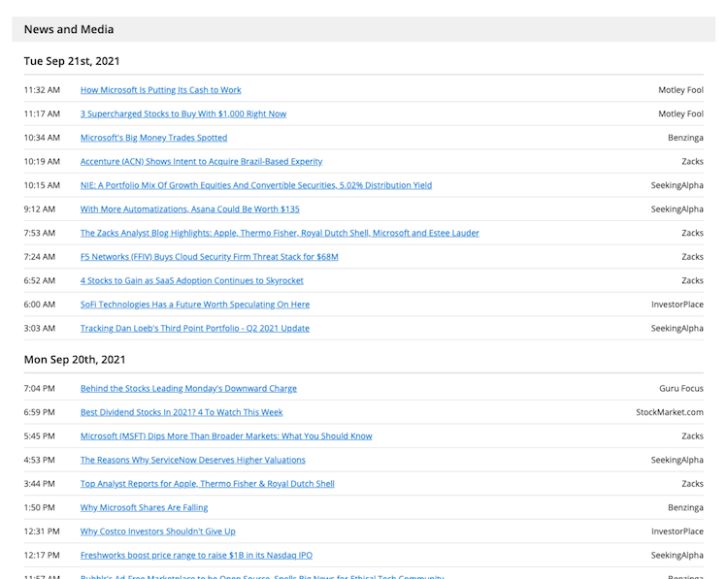Open 'Microsoft (MSFT) Dips More Than Broader Markets'

coord(226,436)
